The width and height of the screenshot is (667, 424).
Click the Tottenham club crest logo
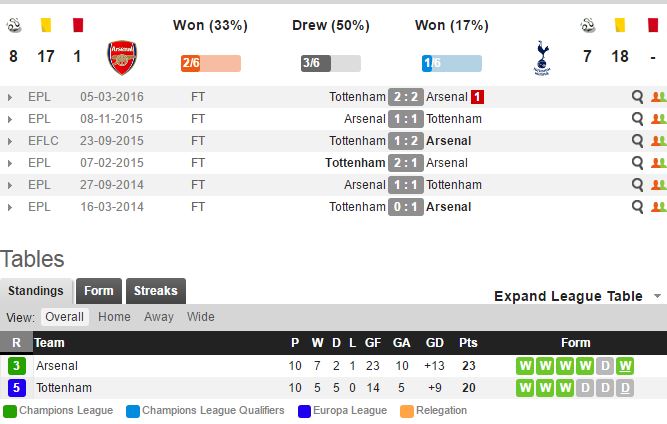(543, 57)
